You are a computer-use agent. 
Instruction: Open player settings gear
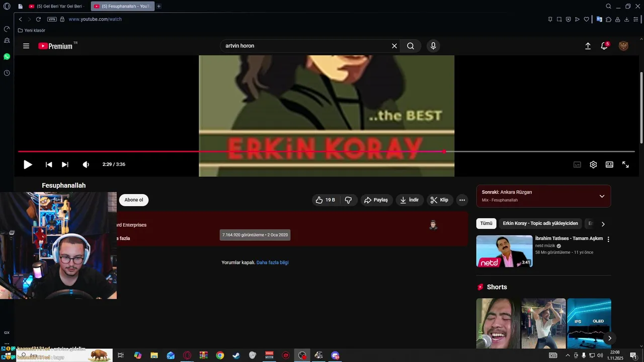pyautogui.click(x=593, y=164)
